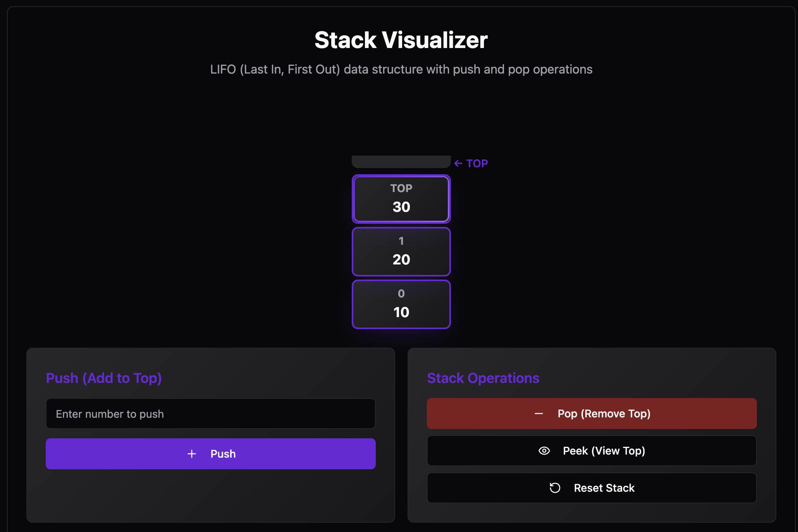Select the bottom stack element with value 10
Viewport: 798px width, 532px height.
tap(401, 304)
